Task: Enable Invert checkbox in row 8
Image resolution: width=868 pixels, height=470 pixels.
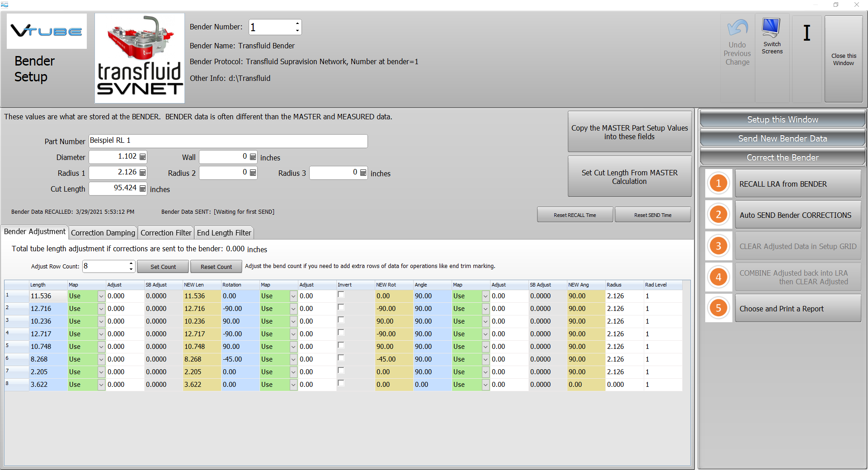Action: pos(341,384)
